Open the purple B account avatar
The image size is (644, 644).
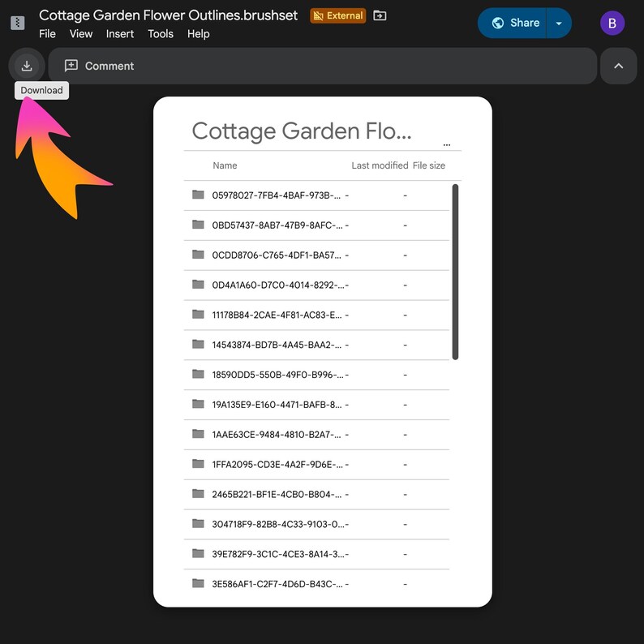(x=612, y=23)
